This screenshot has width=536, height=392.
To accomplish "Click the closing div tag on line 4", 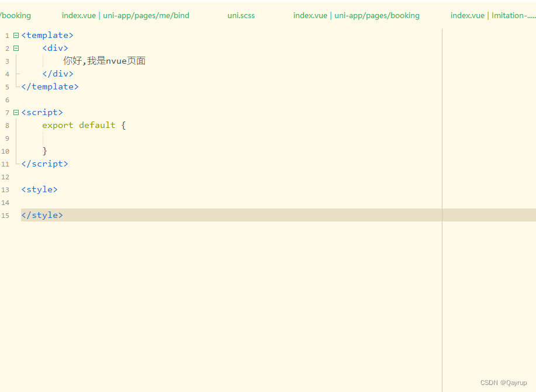I will (57, 74).
